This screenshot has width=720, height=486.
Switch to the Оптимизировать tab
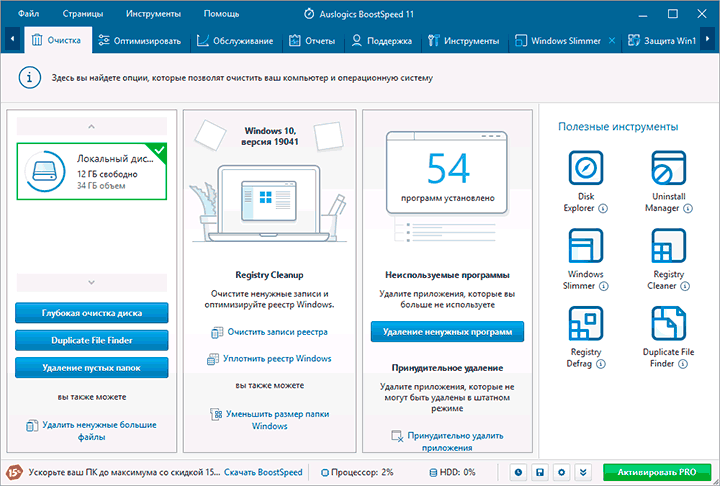(140, 41)
